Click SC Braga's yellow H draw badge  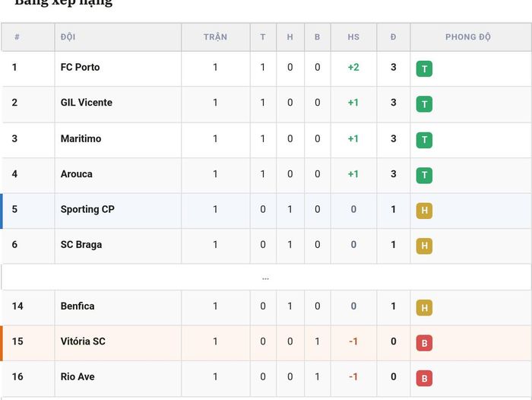pyautogui.click(x=424, y=246)
